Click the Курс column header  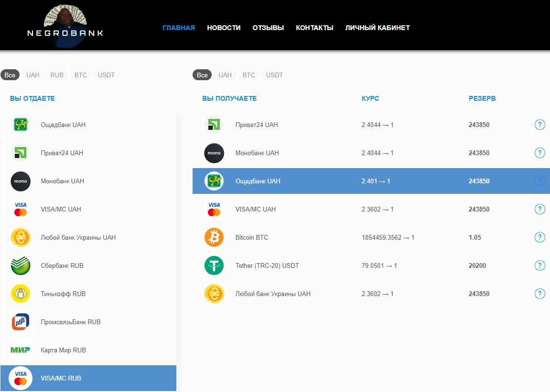pos(370,98)
